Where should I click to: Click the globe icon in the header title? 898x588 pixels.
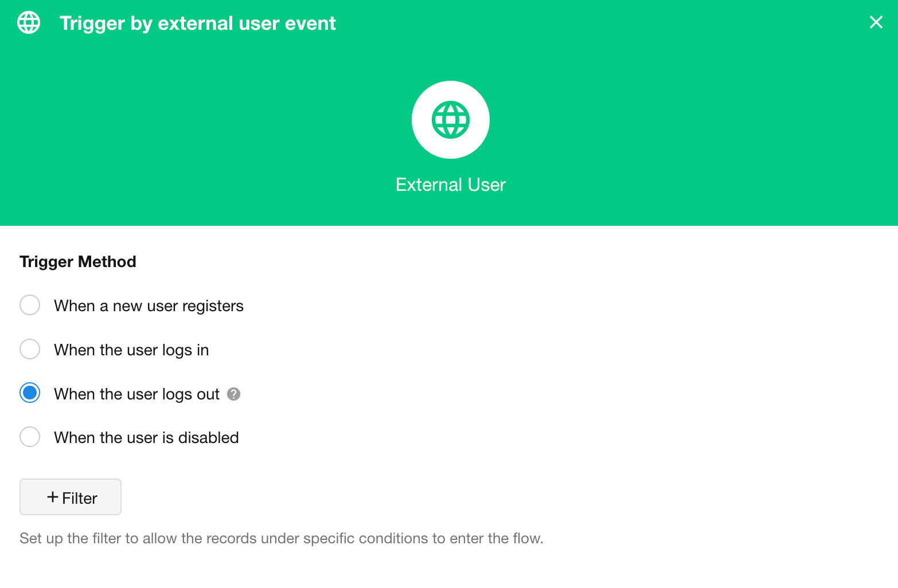(x=29, y=23)
